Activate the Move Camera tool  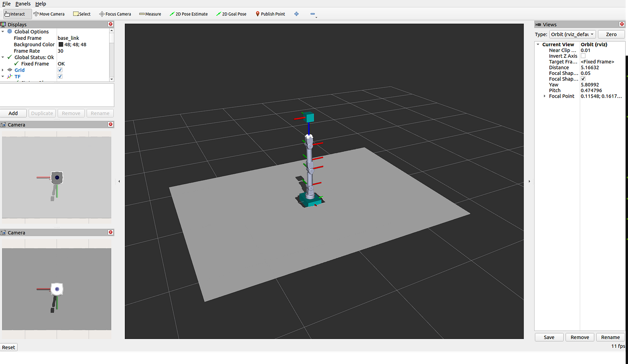49,13
